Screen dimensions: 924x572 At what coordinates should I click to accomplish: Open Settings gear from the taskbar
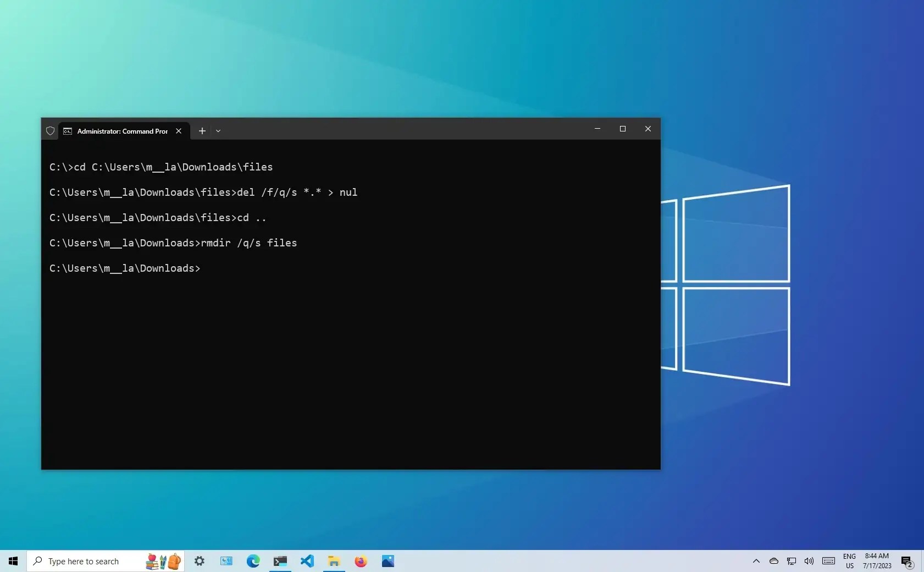pyautogui.click(x=200, y=561)
